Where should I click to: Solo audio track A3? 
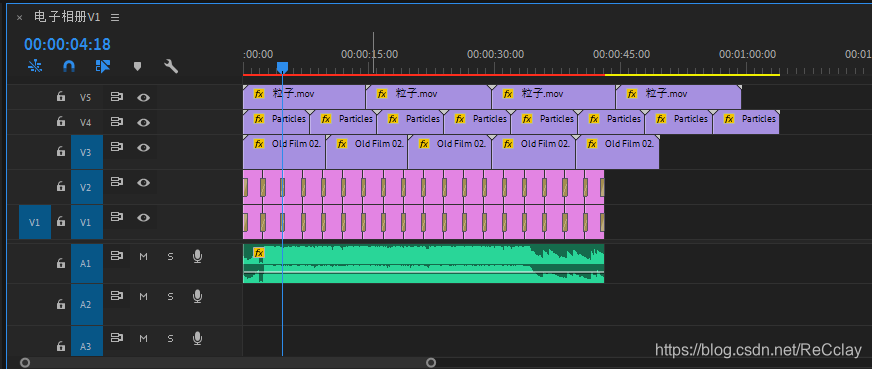click(x=171, y=338)
